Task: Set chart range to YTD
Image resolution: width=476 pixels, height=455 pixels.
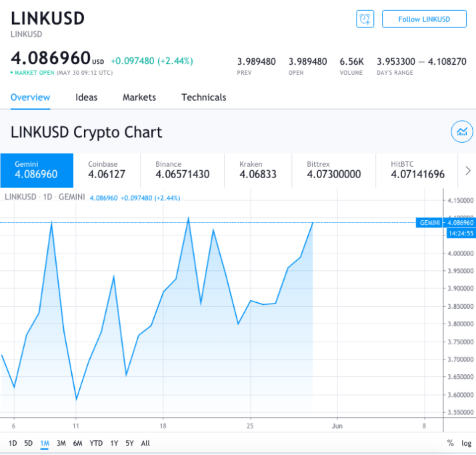Action: (96, 443)
